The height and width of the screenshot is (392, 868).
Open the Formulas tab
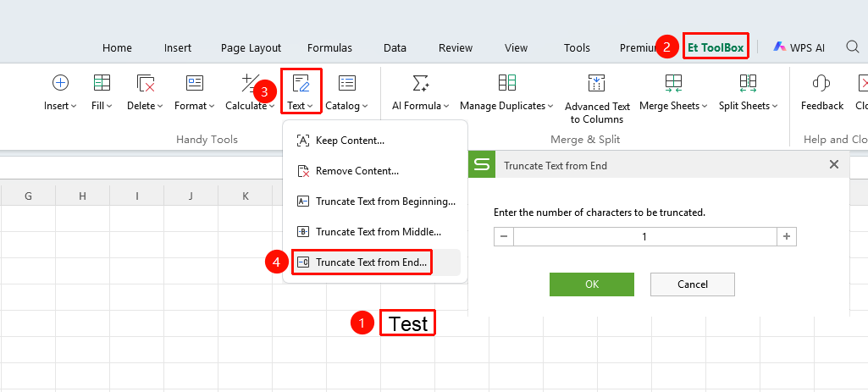329,48
